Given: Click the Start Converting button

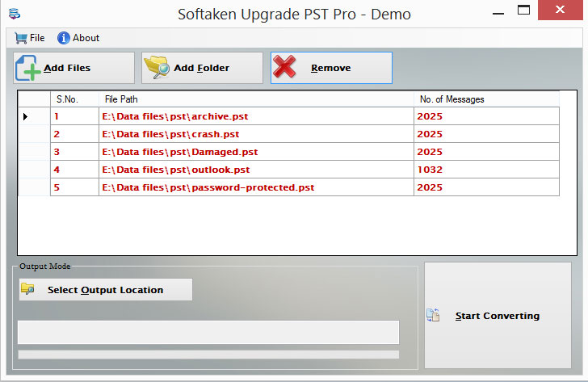Looking at the screenshot, I should tap(498, 315).
